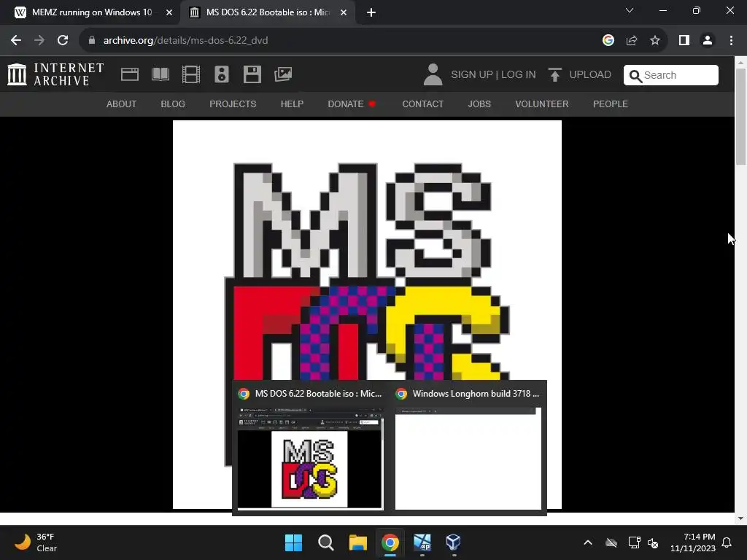Show hidden system tray icons

point(588,542)
